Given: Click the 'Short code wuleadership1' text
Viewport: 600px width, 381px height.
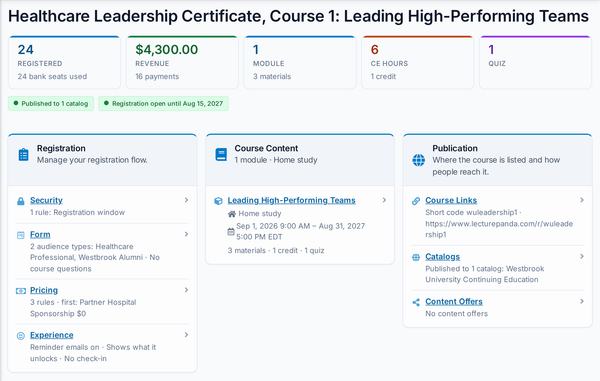Looking at the screenshot, I should [x=471, y=212].
